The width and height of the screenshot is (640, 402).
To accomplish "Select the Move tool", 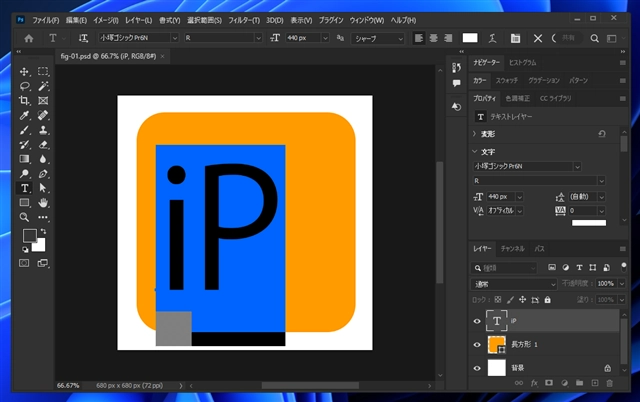I will coord(24,72).
